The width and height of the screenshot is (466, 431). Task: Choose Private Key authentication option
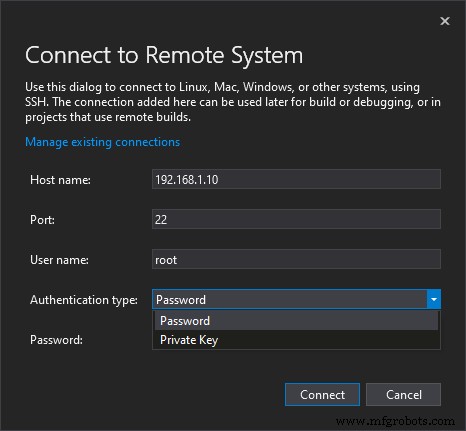pos(296,340)
